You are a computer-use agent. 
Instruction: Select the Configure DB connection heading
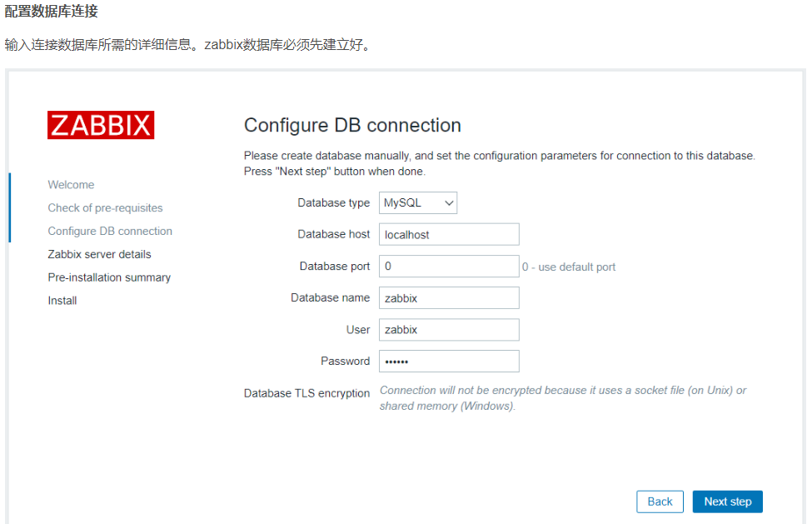click(x=352, y=125)
